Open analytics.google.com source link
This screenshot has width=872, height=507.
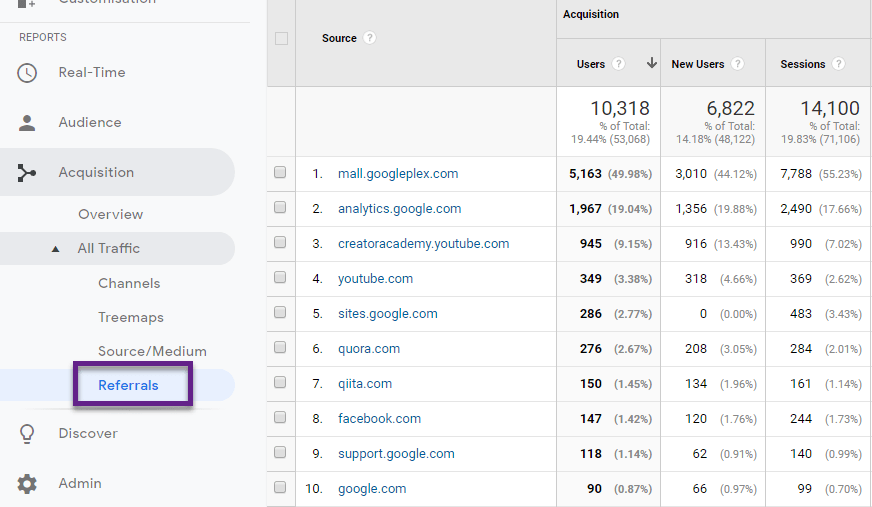399,208
